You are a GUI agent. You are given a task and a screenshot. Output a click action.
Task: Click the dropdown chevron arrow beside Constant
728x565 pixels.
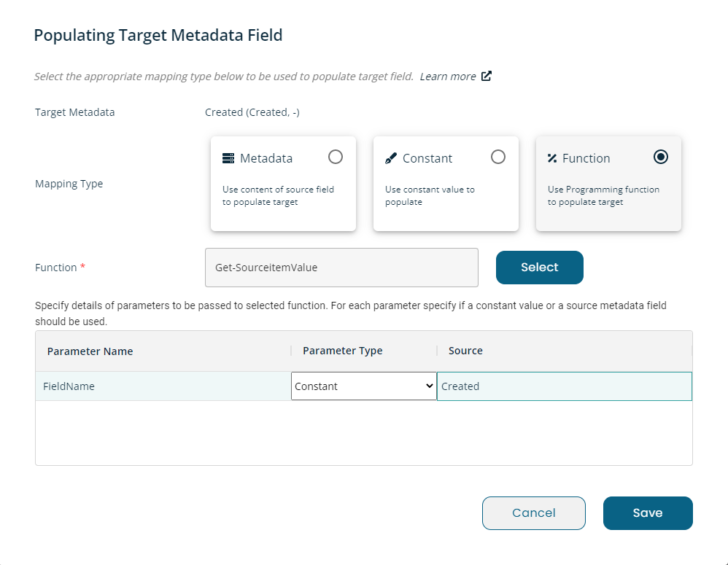click(430, 386)
